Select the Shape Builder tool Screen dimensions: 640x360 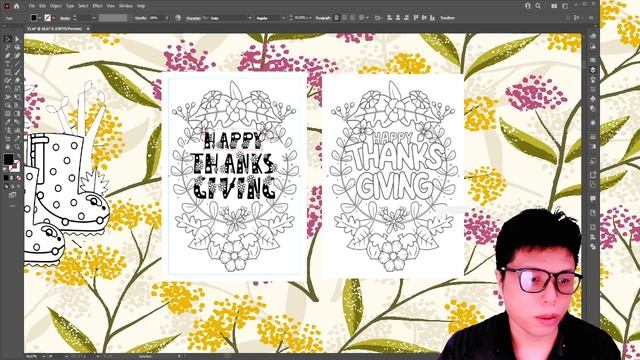[7, 104]
